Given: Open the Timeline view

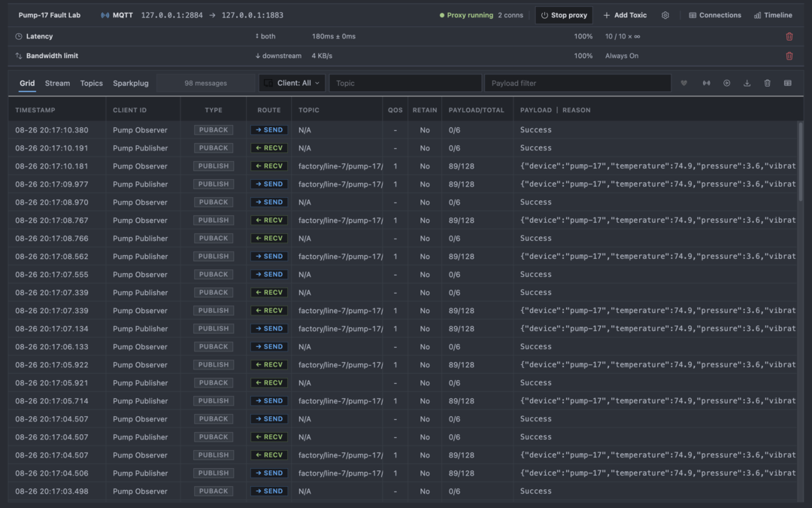Looking at the screenshot, I should coord(773,16).
